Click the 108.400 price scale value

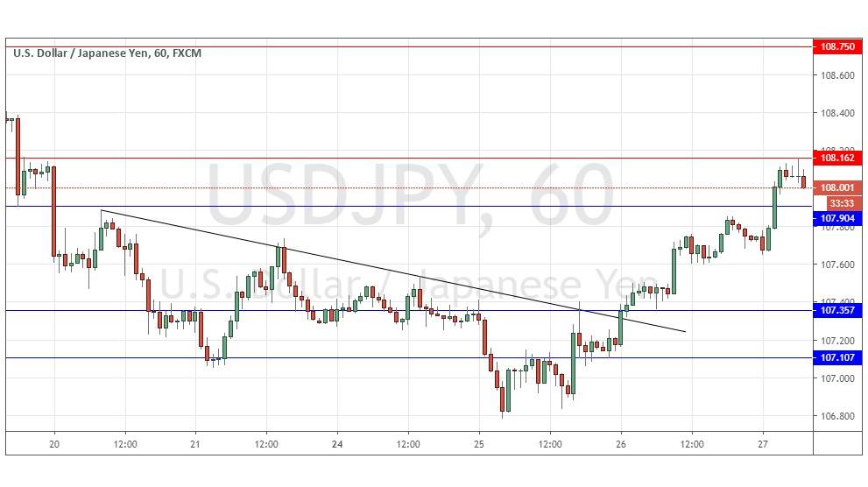(837, 113)
